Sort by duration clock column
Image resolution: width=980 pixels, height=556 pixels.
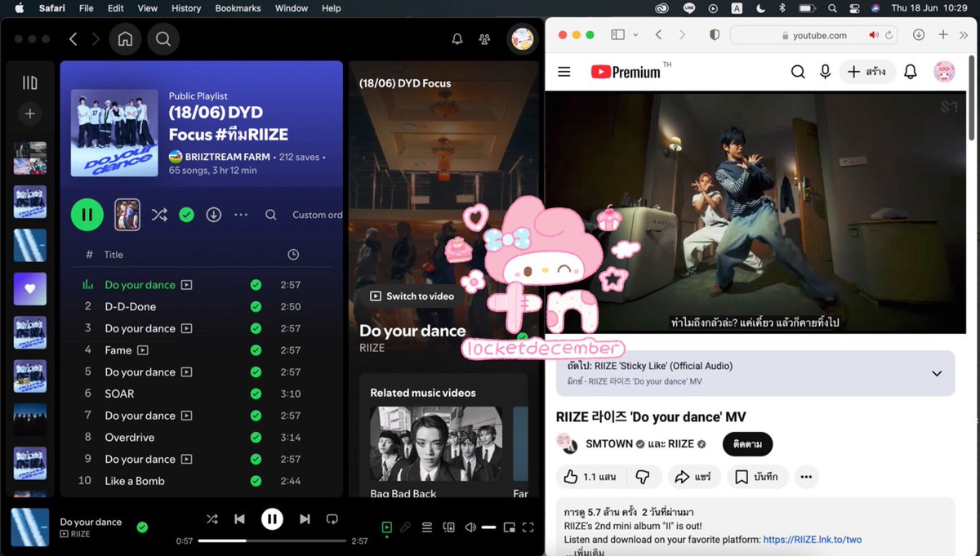pyautogui.click(x=293, y=255)
